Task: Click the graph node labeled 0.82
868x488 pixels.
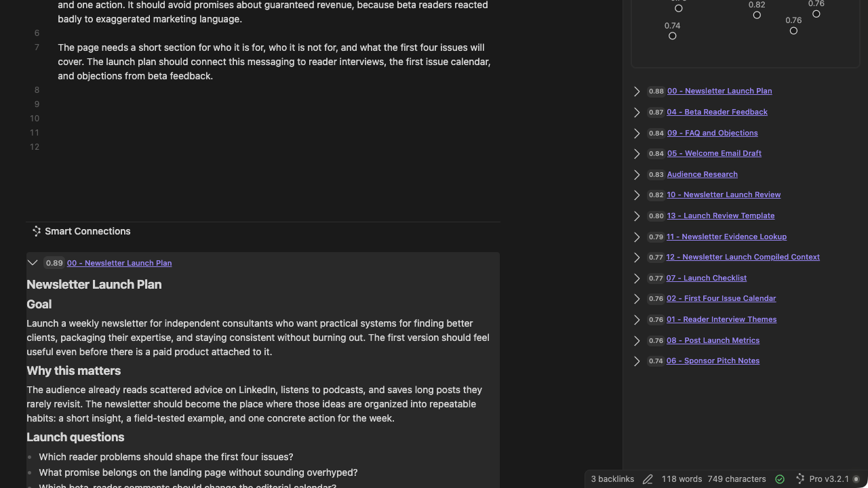Action: [x=757, y=15]
